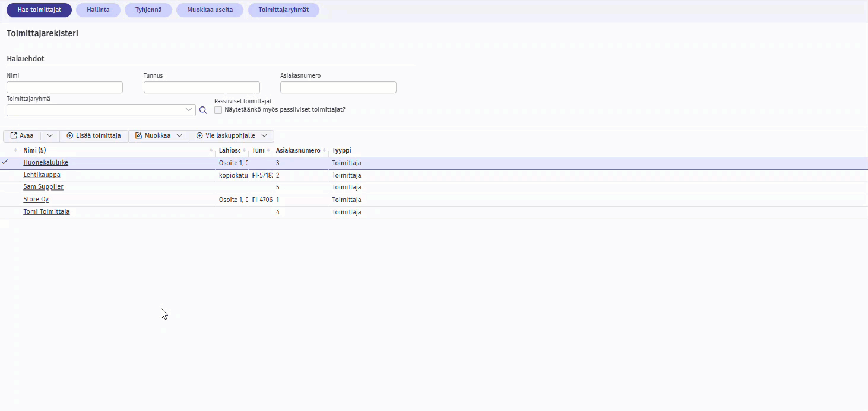Open the Lehtikauppa supplier link
This screenshot has height=411, width=868.
click(x=42, y=175)
